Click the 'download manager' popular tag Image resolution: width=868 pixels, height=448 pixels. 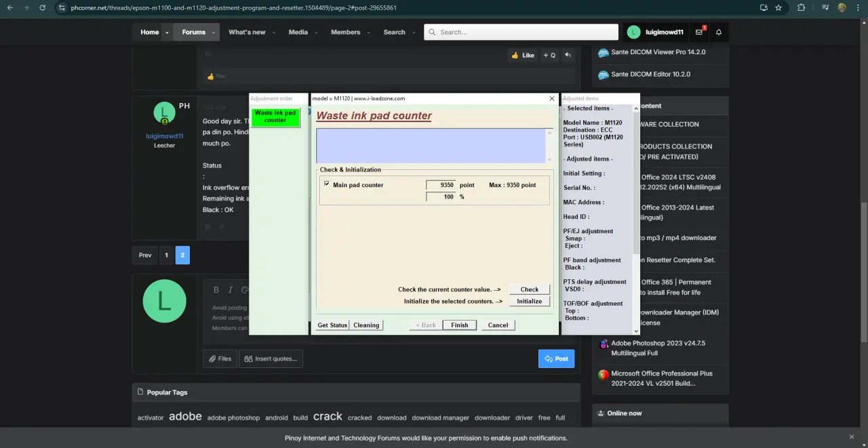(440, 418)
